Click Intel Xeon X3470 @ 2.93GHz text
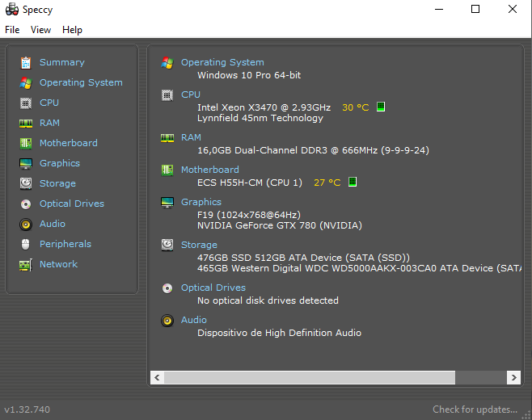 264,107
